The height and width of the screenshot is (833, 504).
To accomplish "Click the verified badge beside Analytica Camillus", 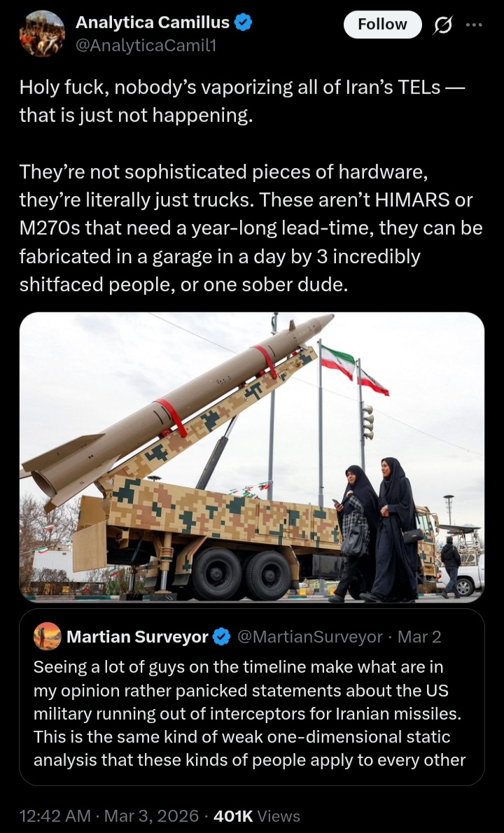I will click(x=243, y=23).
